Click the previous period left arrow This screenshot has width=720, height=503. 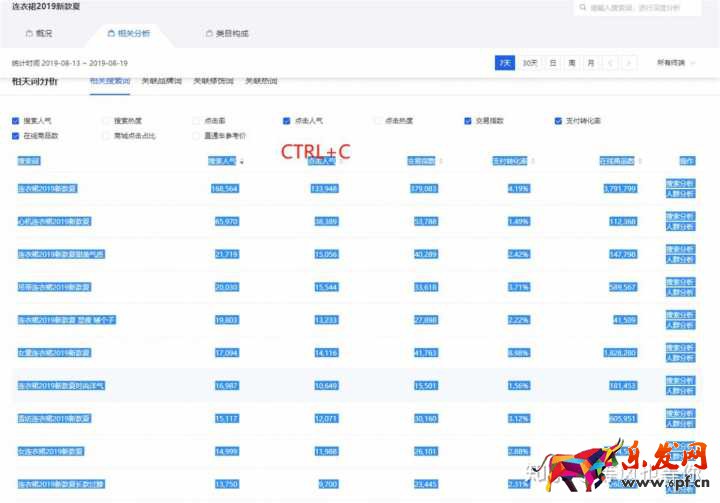[609, 63]
